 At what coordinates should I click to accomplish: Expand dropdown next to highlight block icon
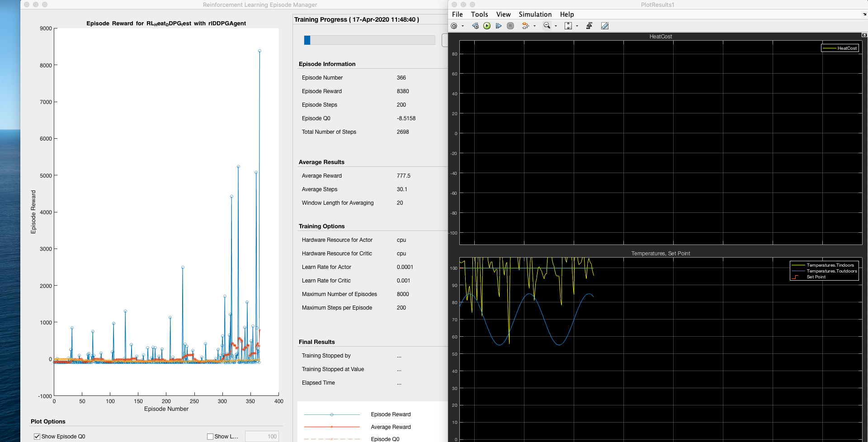coord(534,26)
